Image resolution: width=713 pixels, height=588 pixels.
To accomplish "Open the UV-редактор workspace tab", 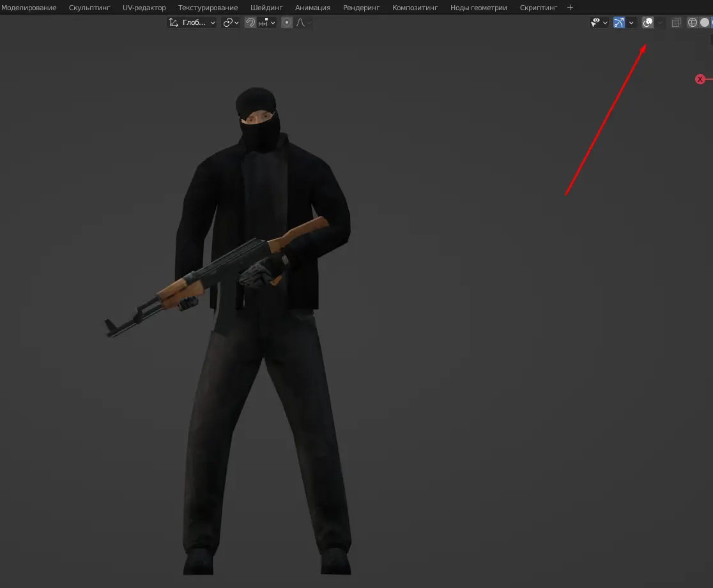I will (144, 8).
